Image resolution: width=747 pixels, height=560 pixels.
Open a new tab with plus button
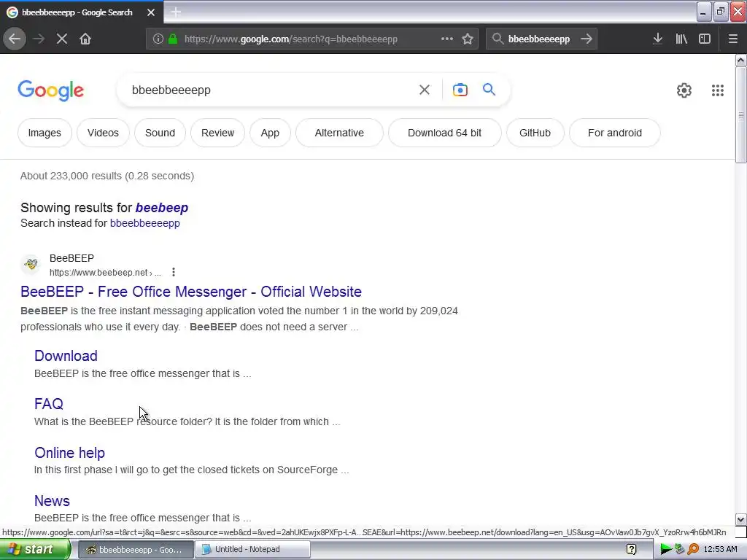tap(176, 12)
